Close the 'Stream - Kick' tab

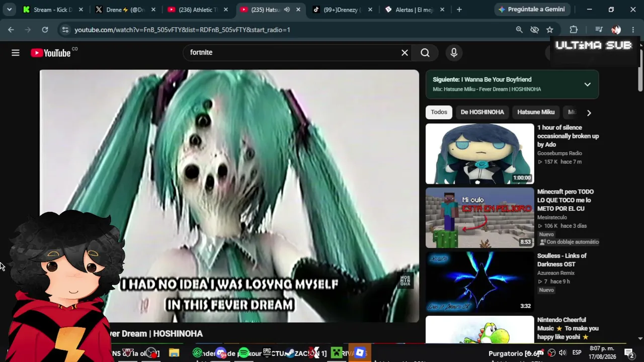pyautogui.click(x=80, y=10)
